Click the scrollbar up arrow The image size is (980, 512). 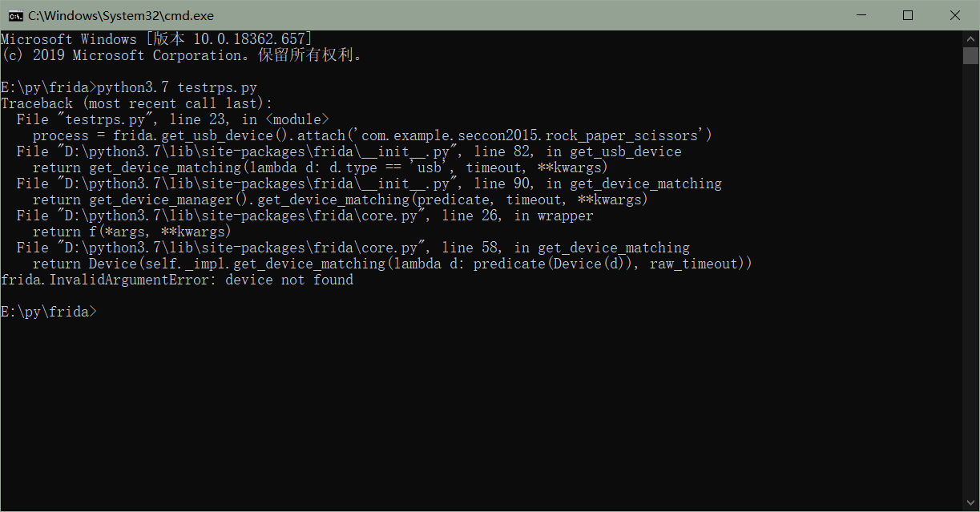pos(969,37)
